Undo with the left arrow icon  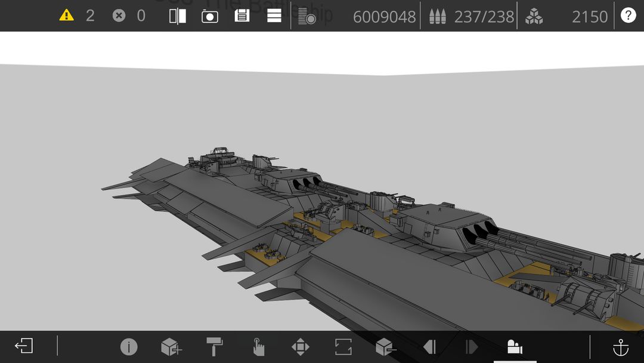pos(429,346)
